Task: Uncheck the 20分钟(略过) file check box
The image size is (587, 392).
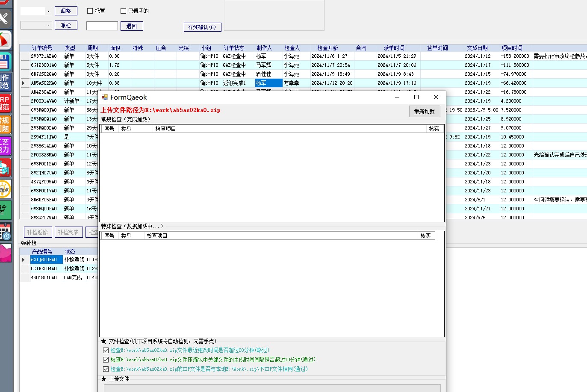Action: (x=106, y=350)
